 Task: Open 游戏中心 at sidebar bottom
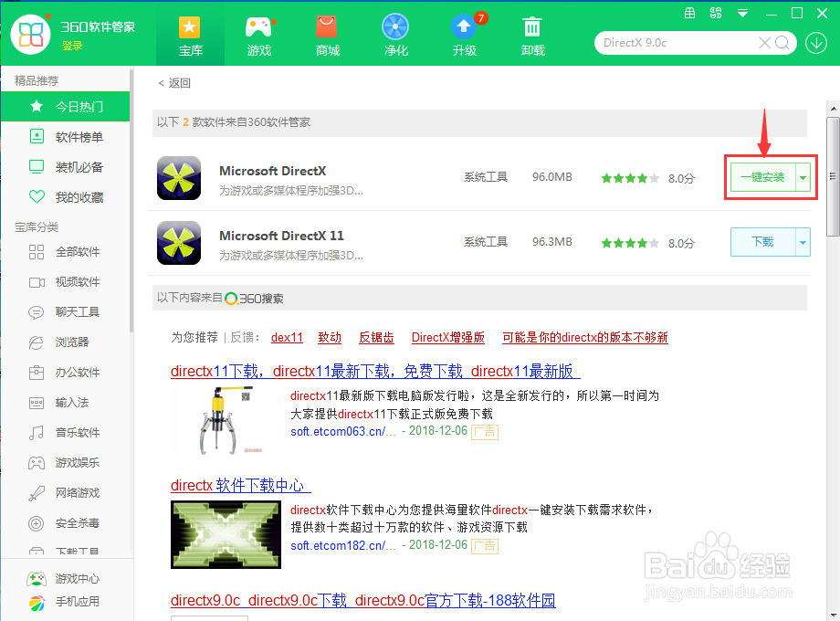click(x=63, y=579)
